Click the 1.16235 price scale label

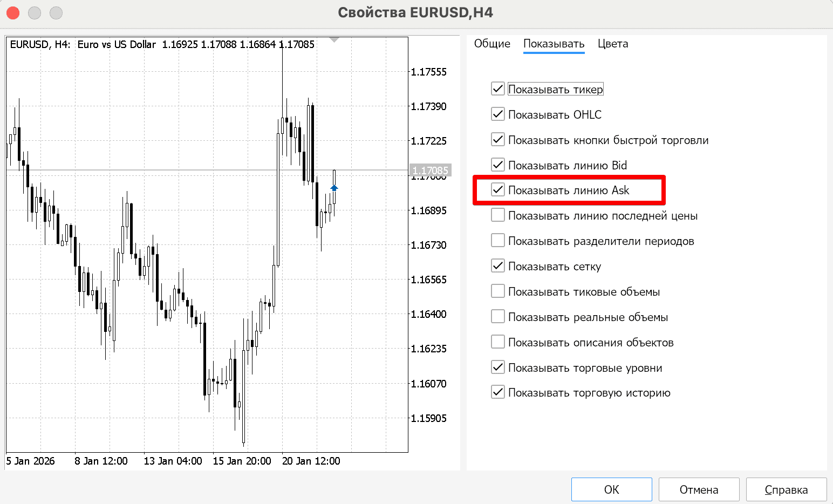pyautogui.click(x=429, y=349)
